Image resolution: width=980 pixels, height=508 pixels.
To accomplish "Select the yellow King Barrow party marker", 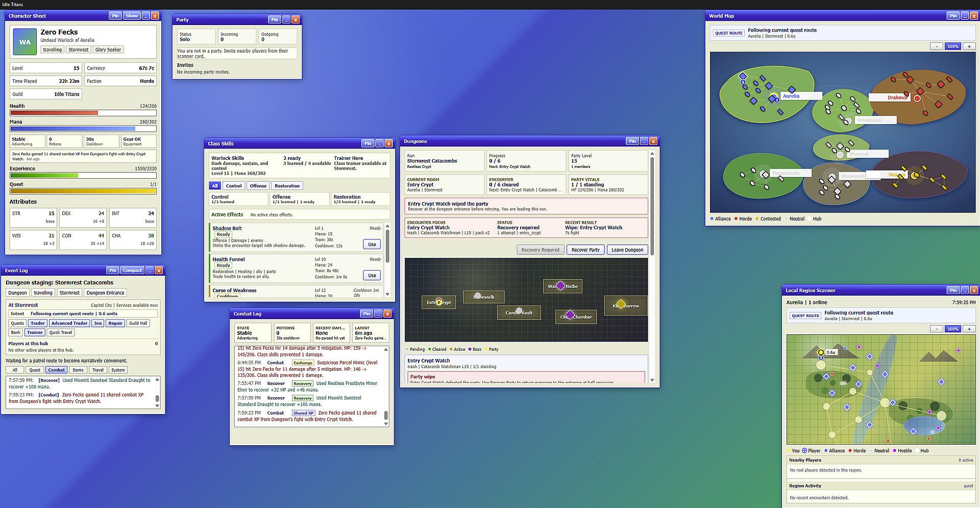I will coord(621,305).
